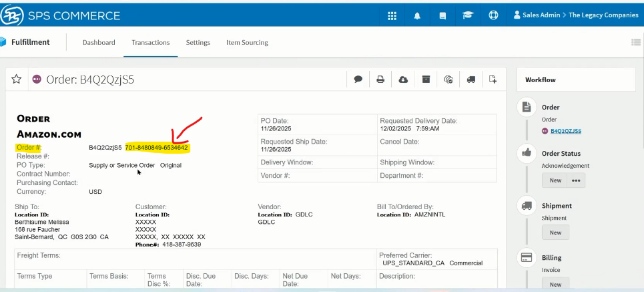The image size is (644, 292).
Task: Click the AMZNINTL location ID
Action: coord(430,214)
